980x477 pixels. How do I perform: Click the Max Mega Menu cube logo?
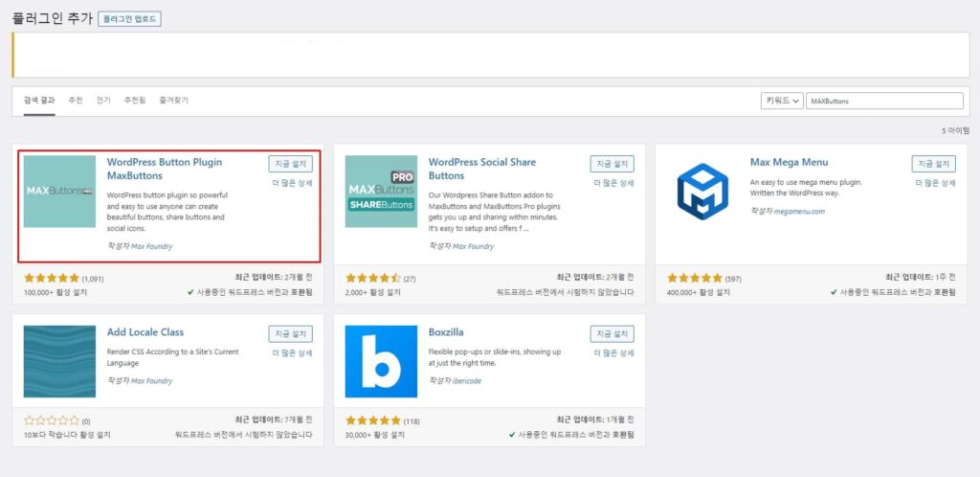pos(702,192)
